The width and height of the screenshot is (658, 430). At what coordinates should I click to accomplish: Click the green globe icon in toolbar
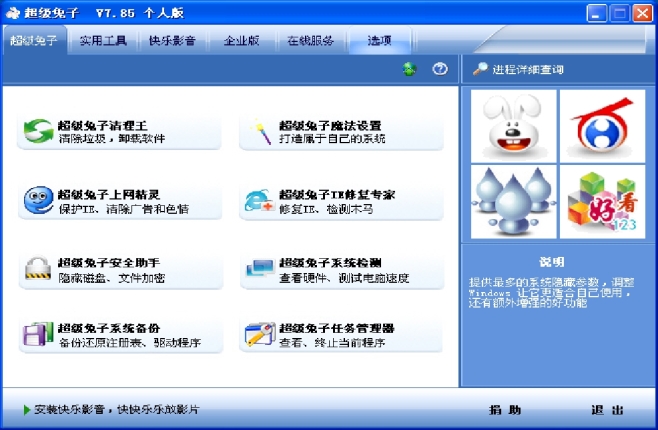(x=410, y=69)
